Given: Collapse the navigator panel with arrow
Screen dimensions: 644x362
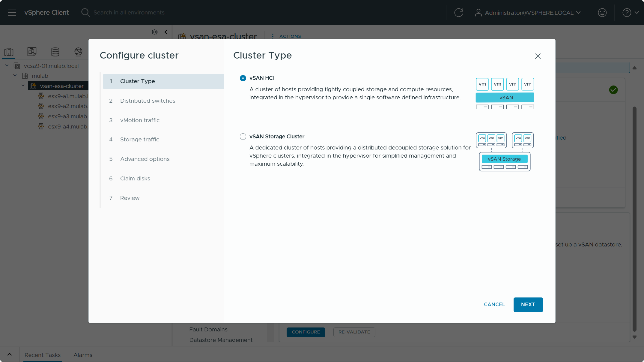Looking at the screenshot, I should pos(166,32).
